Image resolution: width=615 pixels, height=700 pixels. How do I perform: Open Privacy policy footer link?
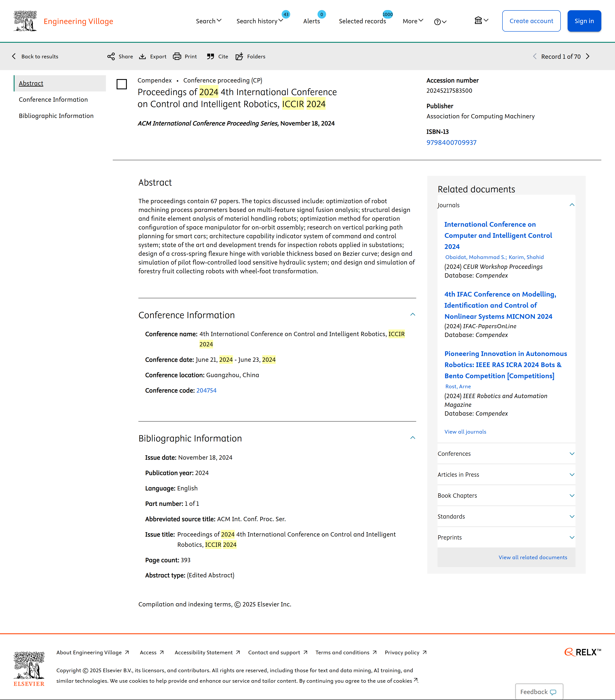(406, 652)
